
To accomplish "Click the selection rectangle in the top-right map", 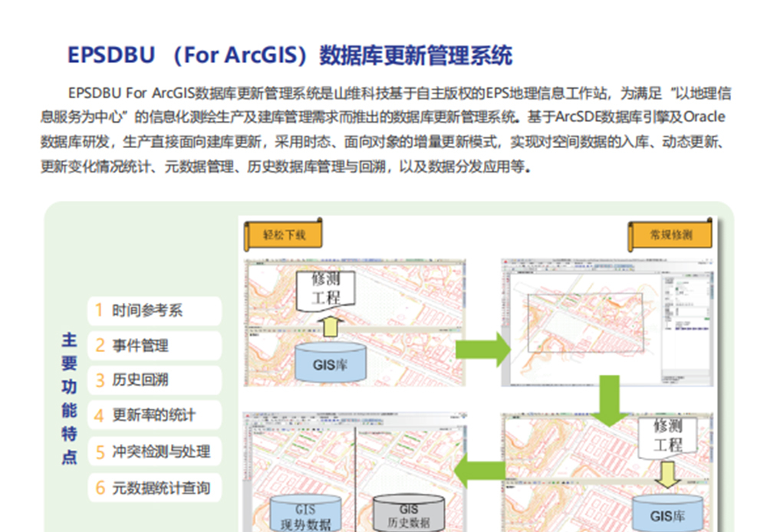I will 585,323.
